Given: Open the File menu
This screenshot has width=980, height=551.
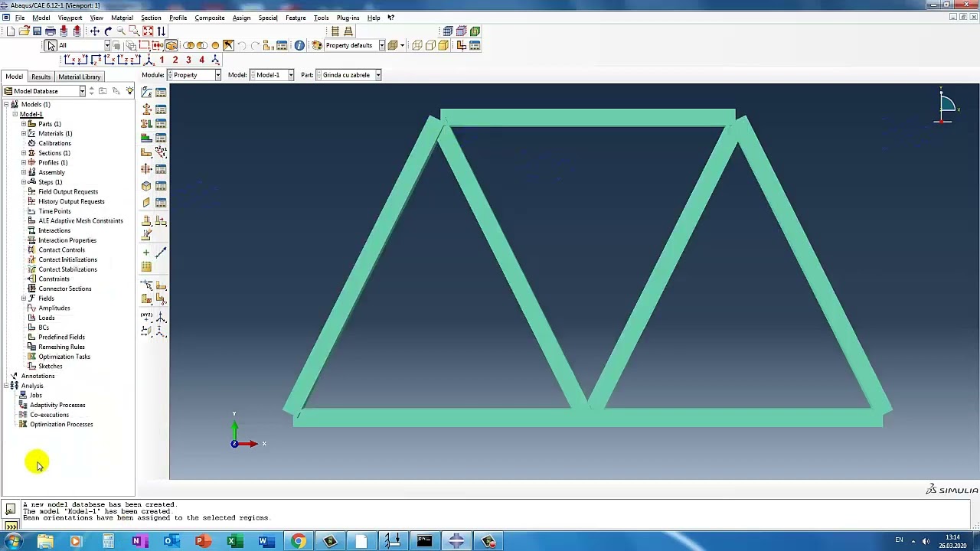Looking at the screenshot, I should (x=20, y=18).
